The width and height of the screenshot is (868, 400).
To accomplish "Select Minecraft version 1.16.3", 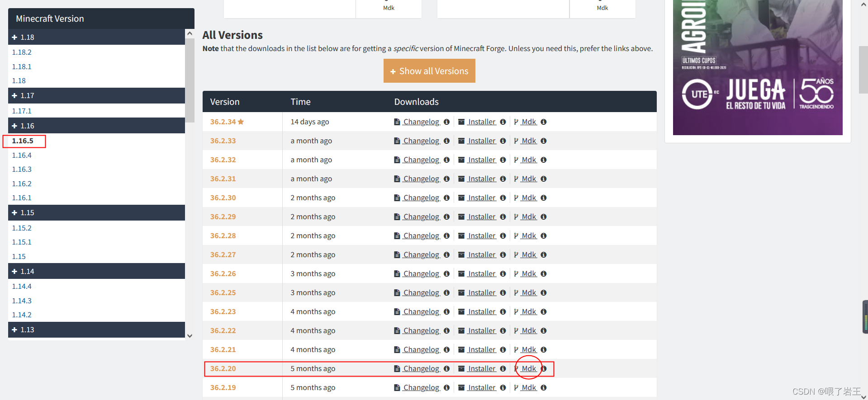I will 22,169.
